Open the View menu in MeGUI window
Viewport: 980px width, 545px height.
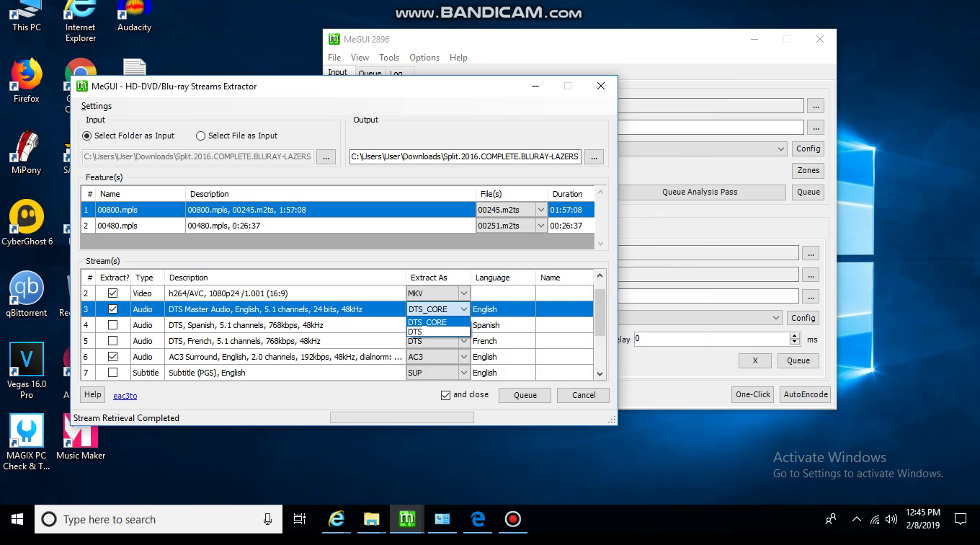tap(360, 58)
